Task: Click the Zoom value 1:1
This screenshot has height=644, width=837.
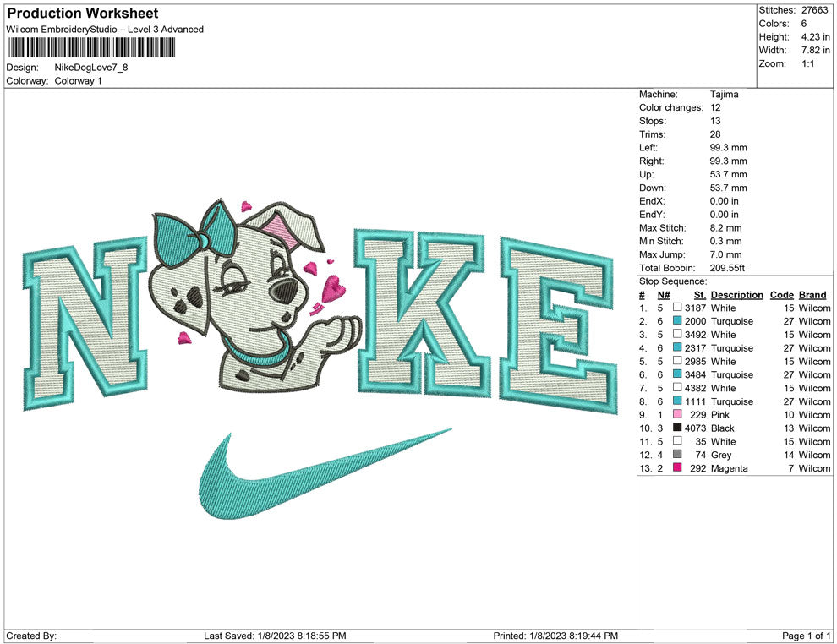Action: pos(807,63)
